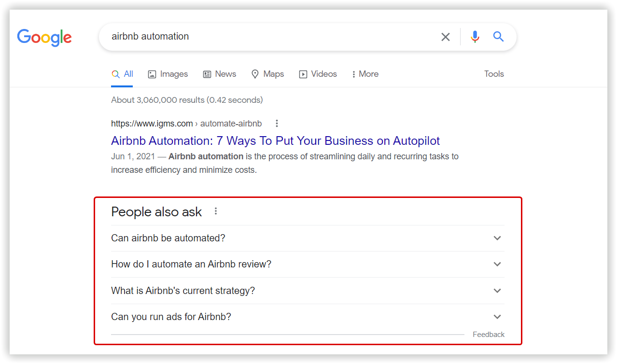The image size is (617, 364).
Task: Expand 'Can you run ads for Airbnb?'
Action: [308, 317]
